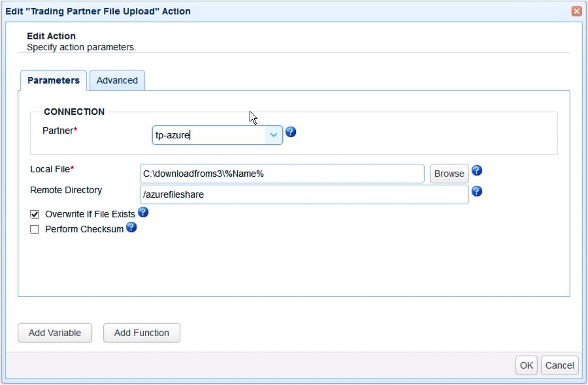Image resolution: width=588 pixels, height=385 pixels.
Task: Switch to the Advanced tab
Action: click(118, 80)
